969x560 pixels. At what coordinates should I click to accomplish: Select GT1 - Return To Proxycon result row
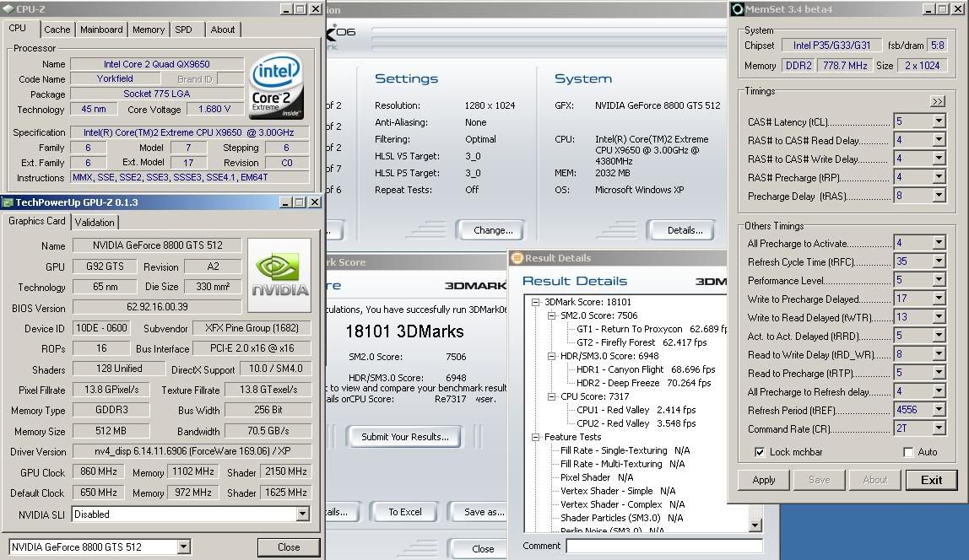[x=652, y=329]
